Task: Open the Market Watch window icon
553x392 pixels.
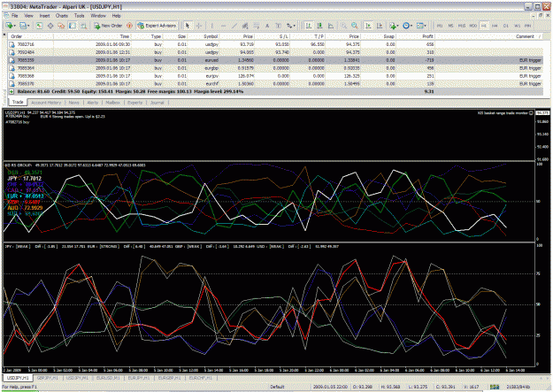Action: click(x=39, y=26)
